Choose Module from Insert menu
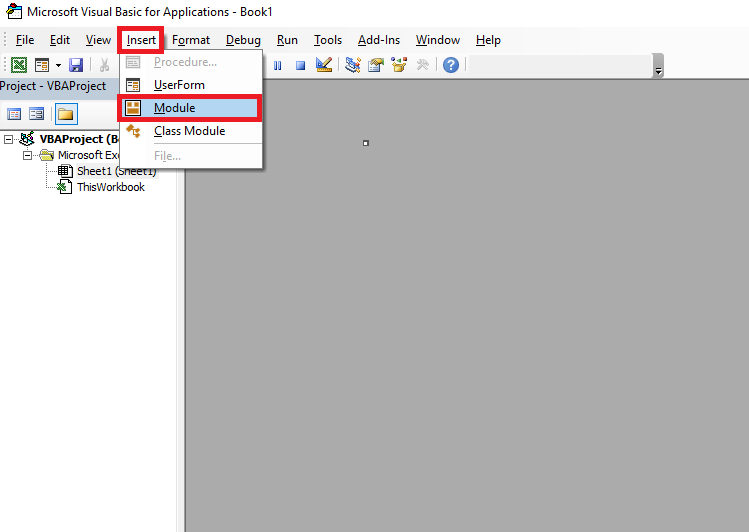This screenshot has height=532, width=749. tap(190, 108)
